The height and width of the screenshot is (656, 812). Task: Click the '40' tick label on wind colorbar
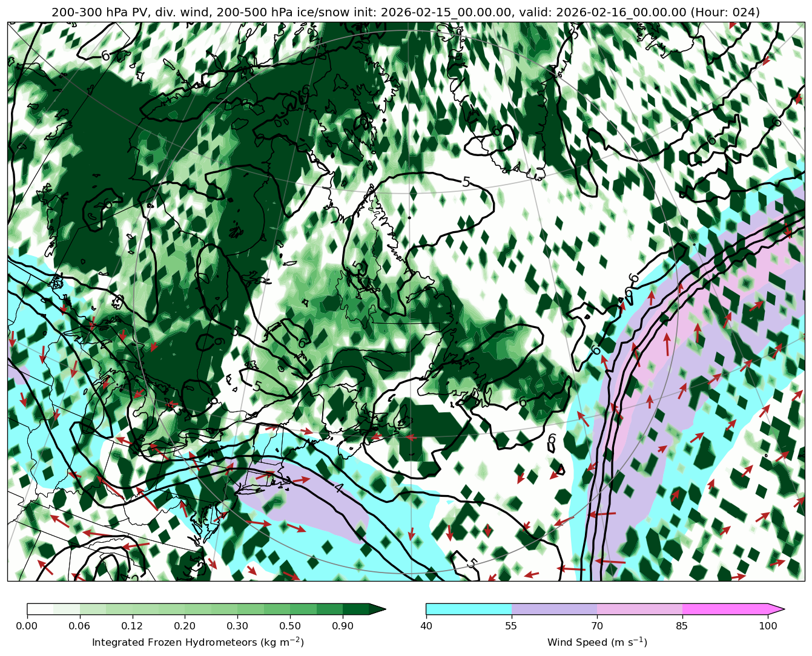tap(426, 626)
